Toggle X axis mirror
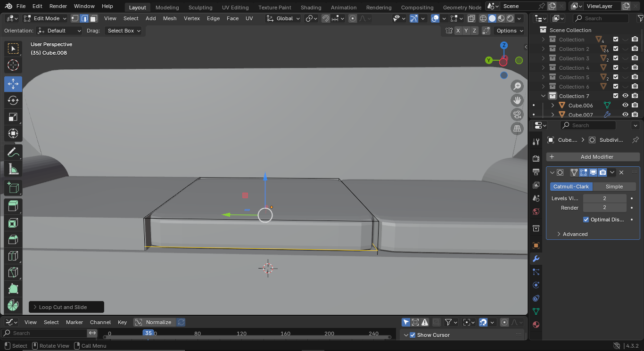The width and height of the screenshot is (644, 351). [x=458, y=31]
